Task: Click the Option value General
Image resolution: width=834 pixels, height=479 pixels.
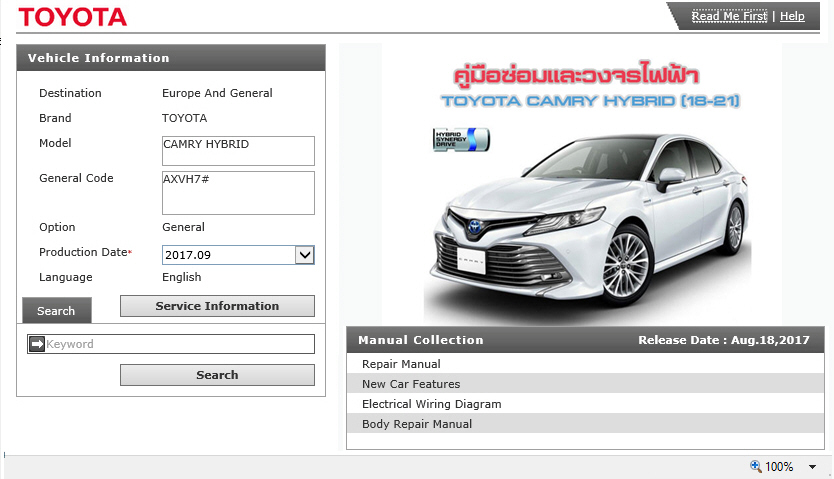Action: [x=183, y=227]
